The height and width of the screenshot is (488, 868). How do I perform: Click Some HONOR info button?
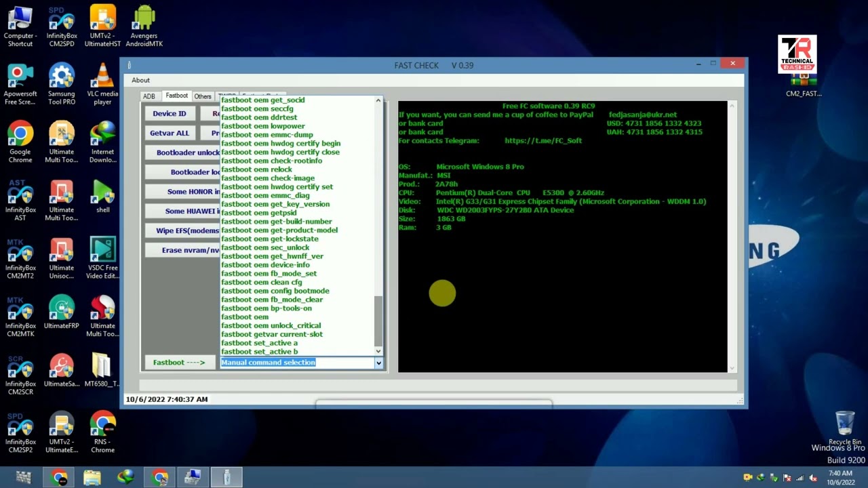pyautogui.click(x=182, y=192)
